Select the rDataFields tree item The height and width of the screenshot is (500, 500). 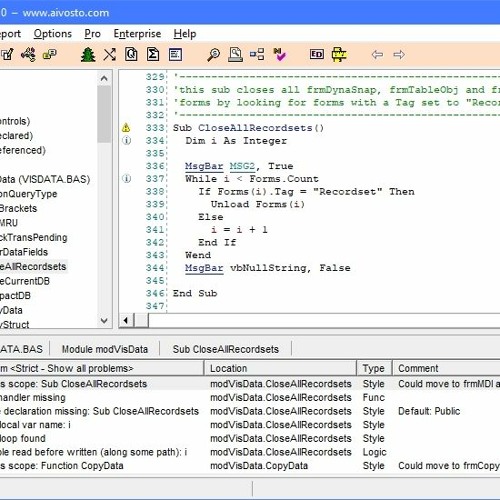point(24,252)
